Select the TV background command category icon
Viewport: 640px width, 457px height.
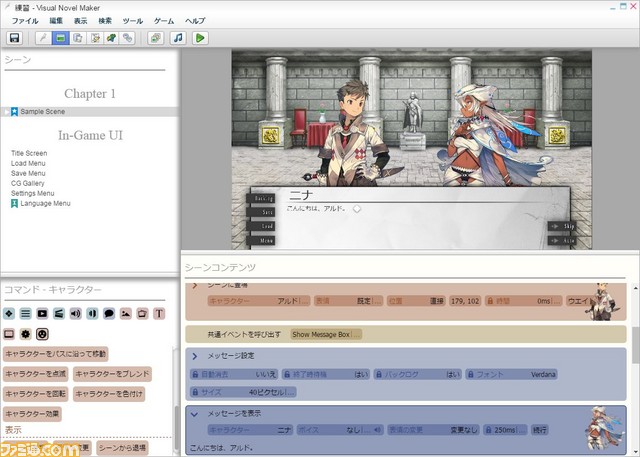coord(142,313)
